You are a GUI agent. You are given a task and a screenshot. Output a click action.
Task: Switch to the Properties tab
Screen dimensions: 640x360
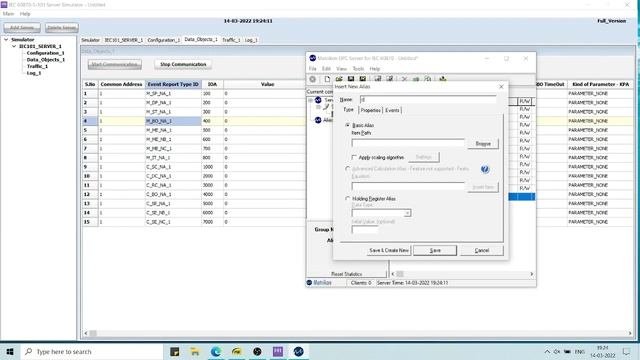pyautogui.click(x=371, y=110)
